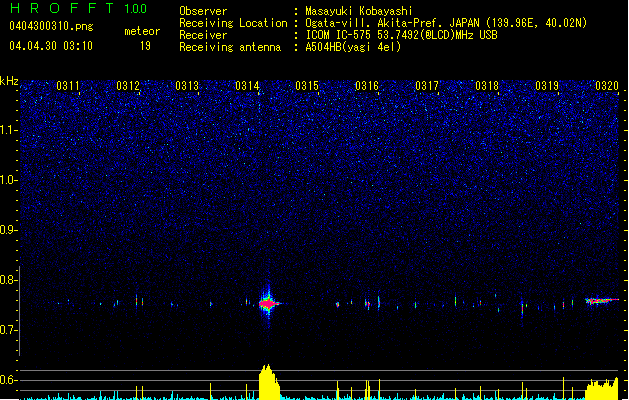This screenshot has width=629, height=400.
Task: Click the 1.1 kHz axis label
Action: tap(9, 130)
